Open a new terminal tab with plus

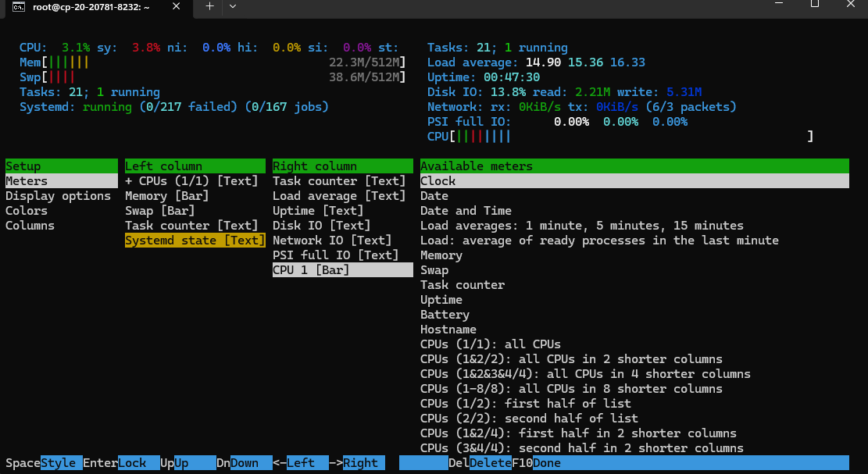(209, 6)
